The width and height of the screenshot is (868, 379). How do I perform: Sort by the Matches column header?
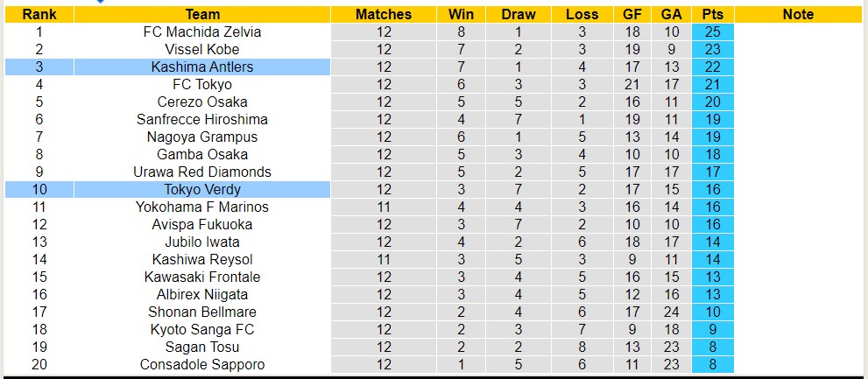[x=384, y=14]
